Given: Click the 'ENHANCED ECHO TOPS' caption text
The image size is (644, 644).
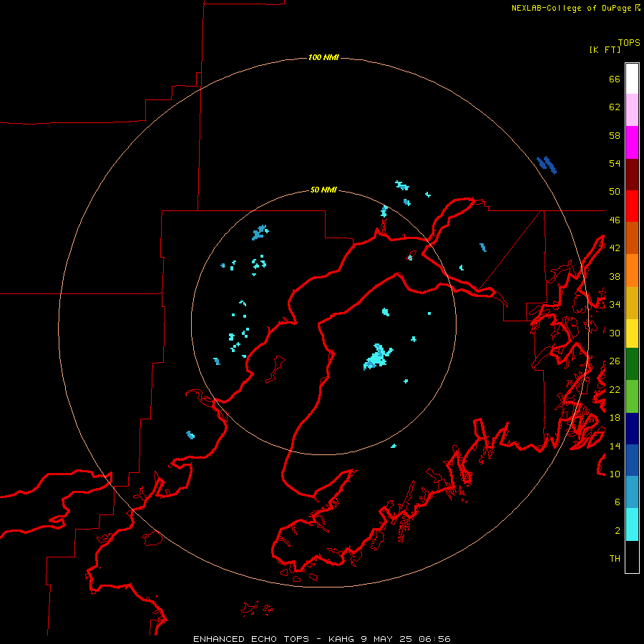Looking at the screenshot, I should pos(251,639).
